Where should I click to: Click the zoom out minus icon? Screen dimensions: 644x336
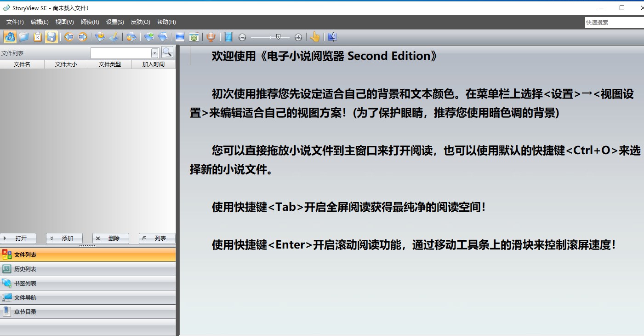point(242,37)
